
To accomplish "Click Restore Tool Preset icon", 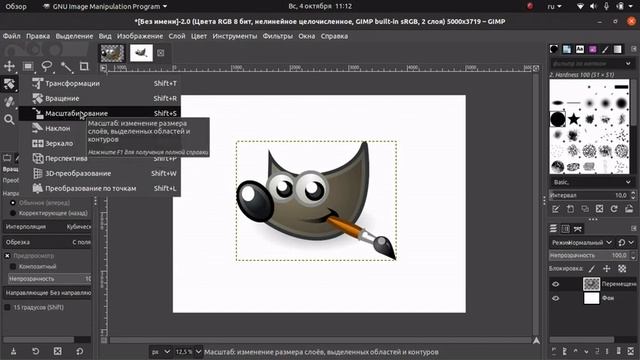I will (36, 351).
